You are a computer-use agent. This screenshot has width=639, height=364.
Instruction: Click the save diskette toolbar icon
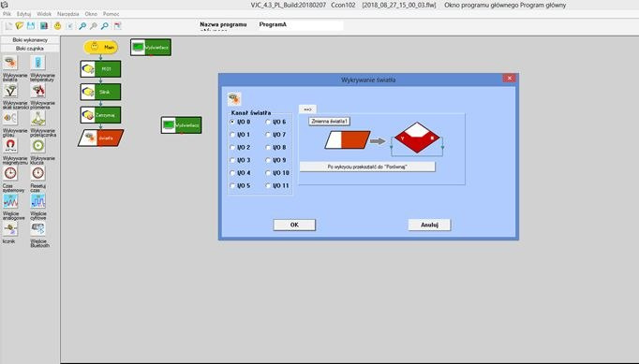coord(31,26)
